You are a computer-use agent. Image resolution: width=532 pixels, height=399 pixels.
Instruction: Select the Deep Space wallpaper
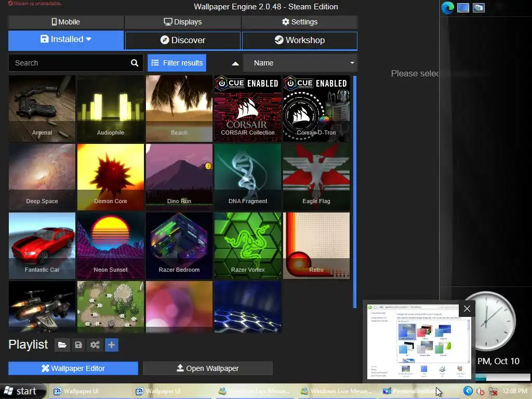point(42,177)
